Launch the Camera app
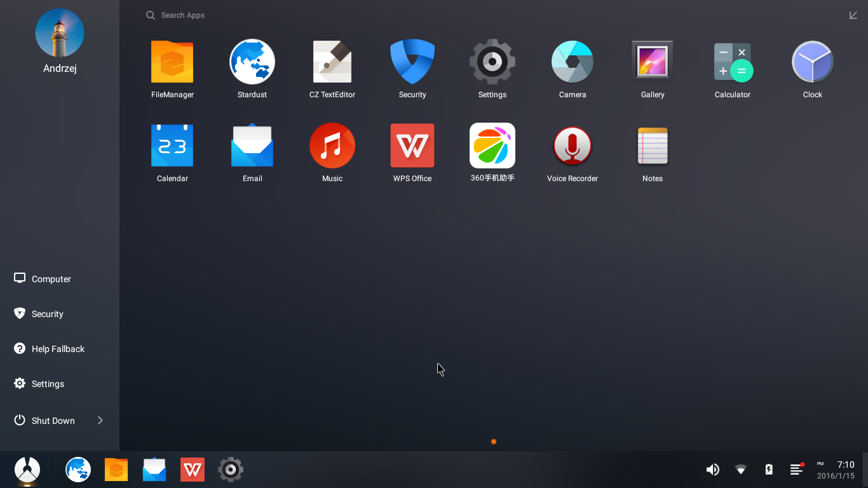Screen dimensions: 868x488 click(x=573, y=62)
